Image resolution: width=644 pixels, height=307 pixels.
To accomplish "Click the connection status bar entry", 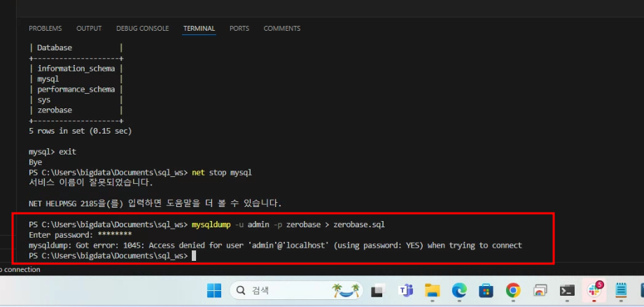I will click(x=20, y=270).
